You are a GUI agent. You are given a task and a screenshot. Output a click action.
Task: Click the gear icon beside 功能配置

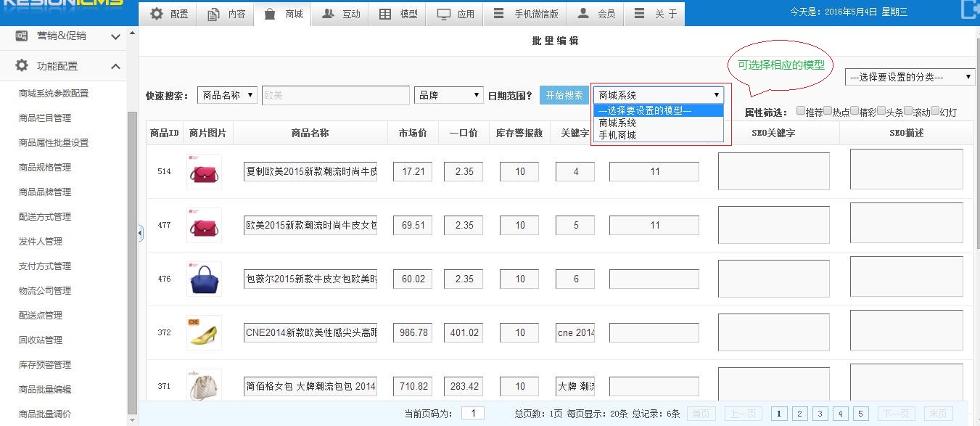click(x=22, y=65)
